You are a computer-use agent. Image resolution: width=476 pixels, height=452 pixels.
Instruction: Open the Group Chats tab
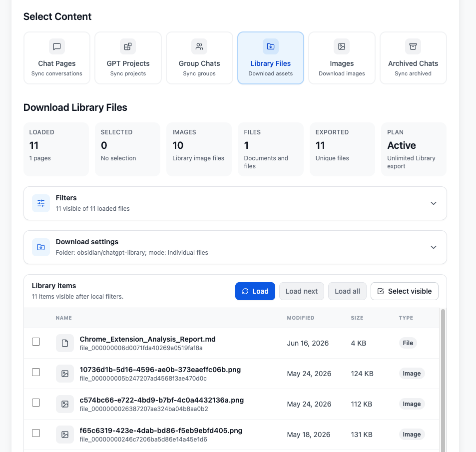[x=199, y=58]
